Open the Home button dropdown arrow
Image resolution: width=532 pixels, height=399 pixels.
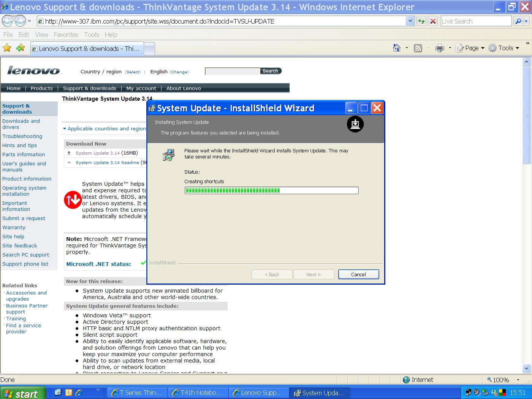pyautogui.click(x=407, y=48)
